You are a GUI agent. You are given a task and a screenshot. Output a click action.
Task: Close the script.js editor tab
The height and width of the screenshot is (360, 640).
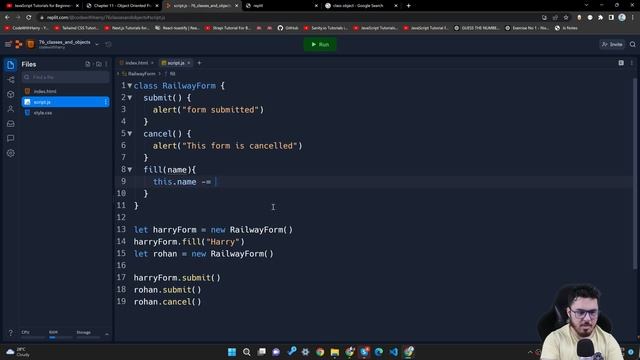point(189,63)
